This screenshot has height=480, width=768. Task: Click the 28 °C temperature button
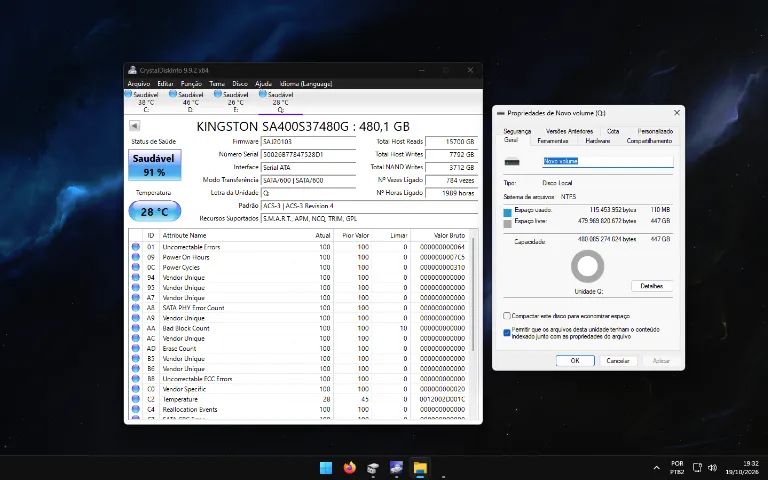coord(155,212)
